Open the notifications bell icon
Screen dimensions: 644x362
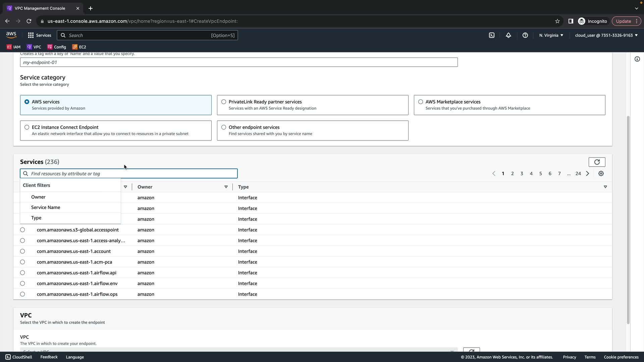pos(508,35)
